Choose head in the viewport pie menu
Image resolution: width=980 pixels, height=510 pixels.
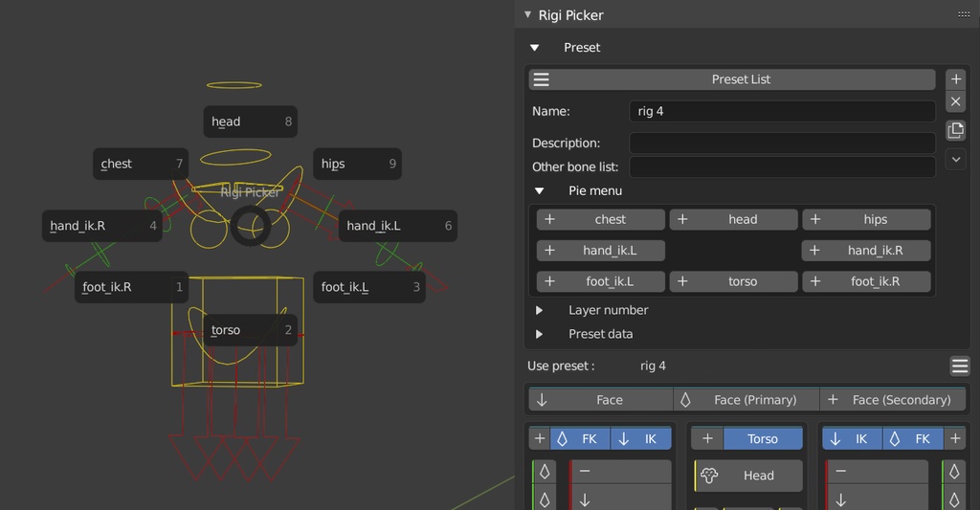[250, 122]
